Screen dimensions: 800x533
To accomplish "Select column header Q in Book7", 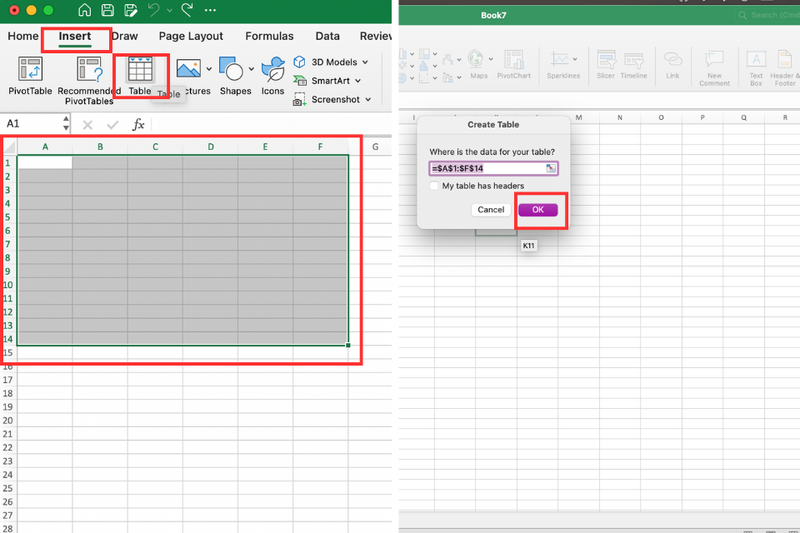I will [744, 118].
